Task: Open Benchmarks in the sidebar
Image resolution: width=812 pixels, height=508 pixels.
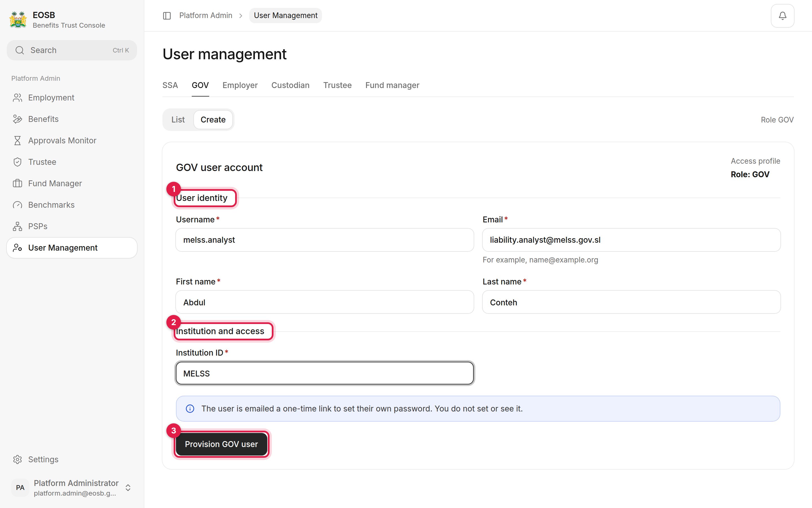Action: click(72, 205)
